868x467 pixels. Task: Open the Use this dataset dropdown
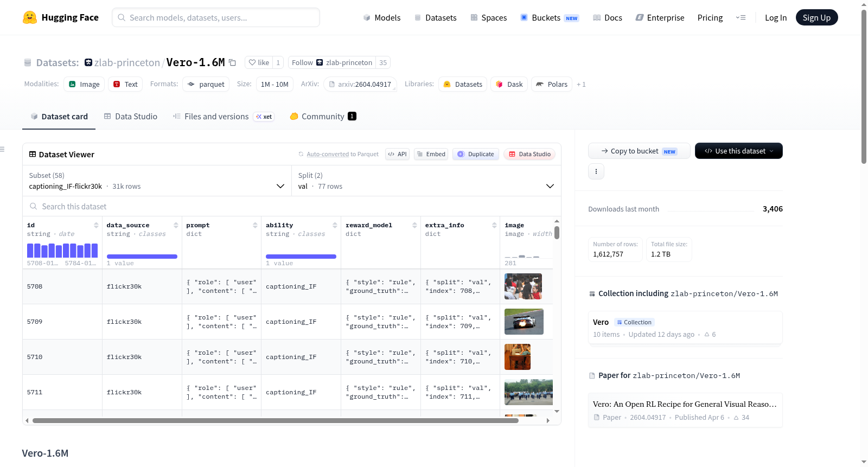pos(739,151)
